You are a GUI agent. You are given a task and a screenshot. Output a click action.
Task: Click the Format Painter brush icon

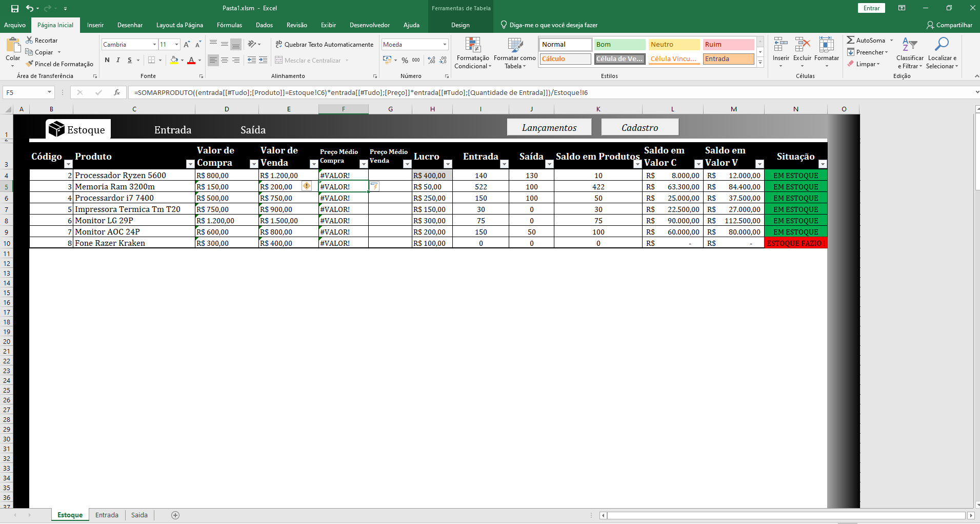coord(30,64)
